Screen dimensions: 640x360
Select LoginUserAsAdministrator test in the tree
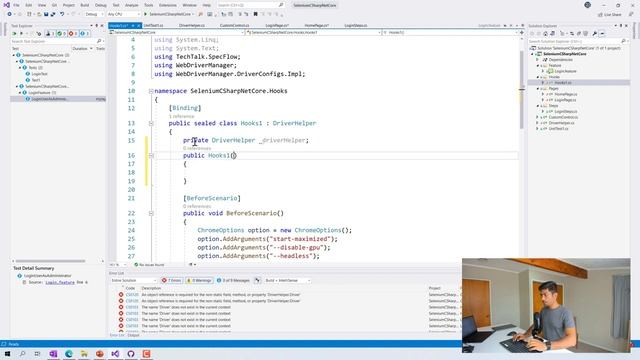pos(49,99)
